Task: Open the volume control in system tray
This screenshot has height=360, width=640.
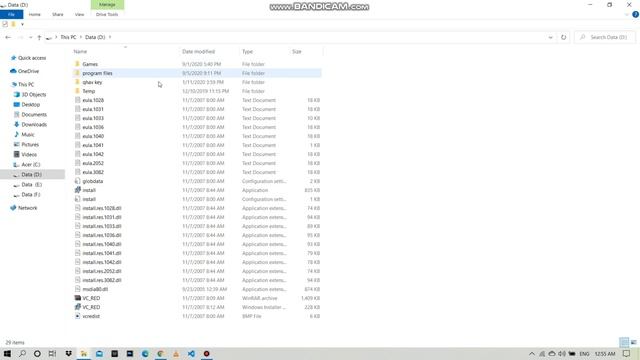Action: [562, 353]
